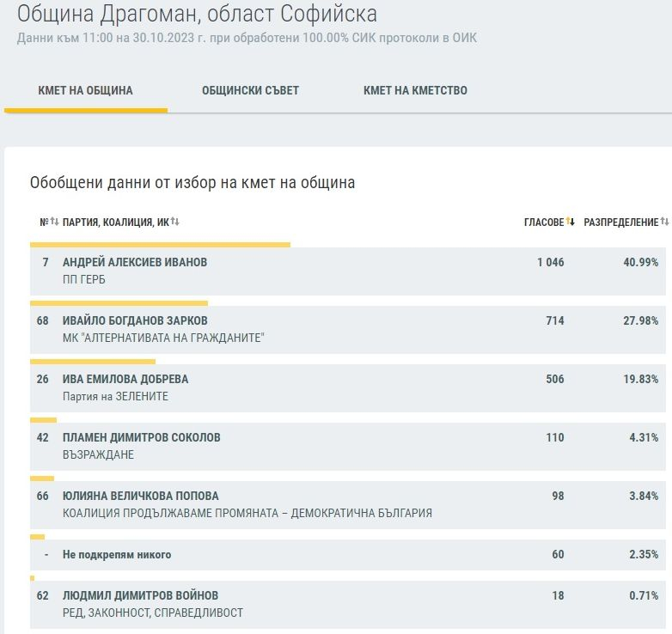Viewport: 672px width, 634px height.
Task: Click the 18 votes value
Action: [558, 595]
